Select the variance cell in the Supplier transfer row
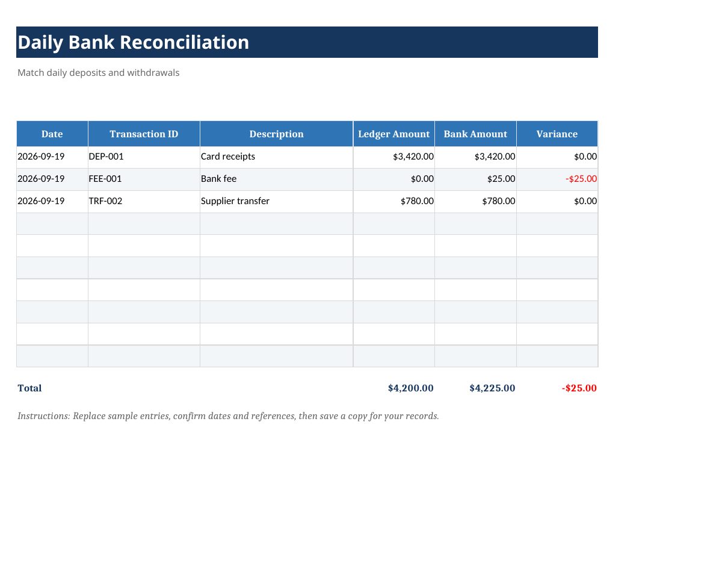The width and height of the screenshot is (728, 563). pyautogui.click(x=557, y=201)
